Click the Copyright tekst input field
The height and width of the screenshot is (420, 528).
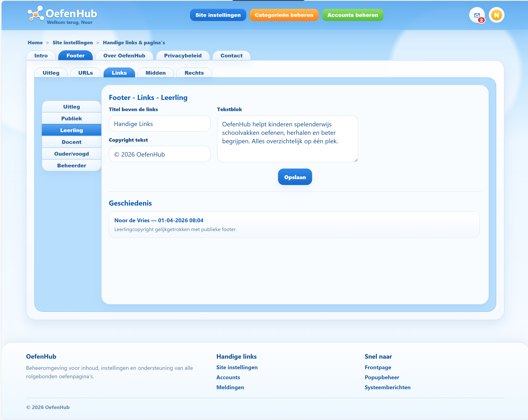pos(160,154)
